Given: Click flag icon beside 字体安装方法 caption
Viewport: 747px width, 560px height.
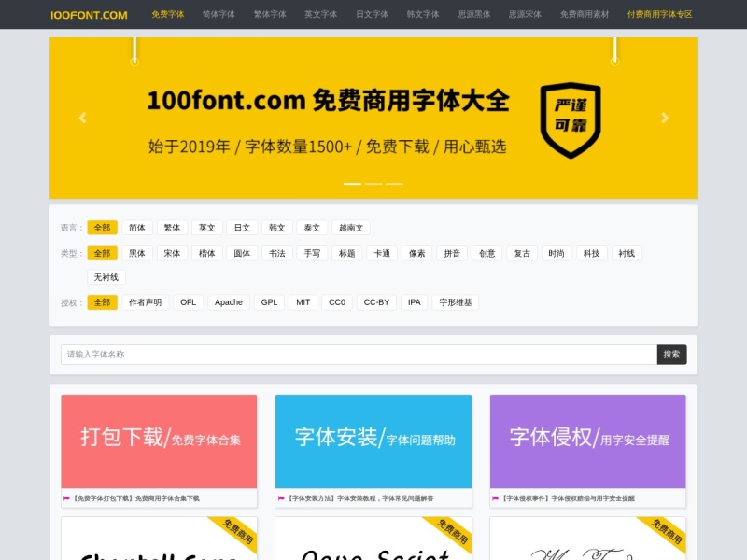Looking at the screenshot, I should click(281, 498).
